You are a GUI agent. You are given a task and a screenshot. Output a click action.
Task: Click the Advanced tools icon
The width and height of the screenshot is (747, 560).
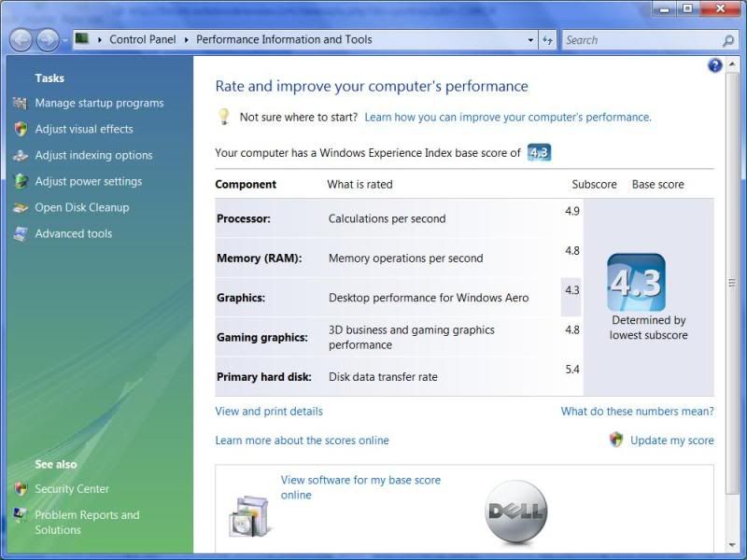(x=20, y=234)
